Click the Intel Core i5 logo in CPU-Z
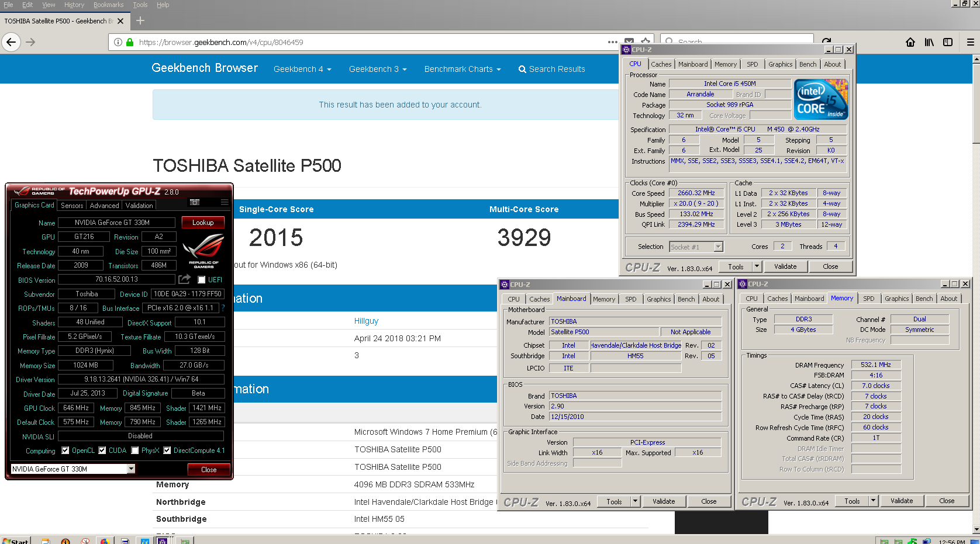This screenshot has width=980, height=544. 822,99
